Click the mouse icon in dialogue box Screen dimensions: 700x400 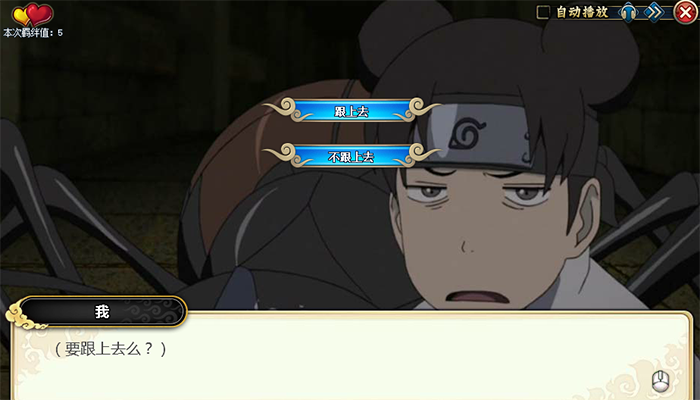pyautogui.click(x=661, y=382)
